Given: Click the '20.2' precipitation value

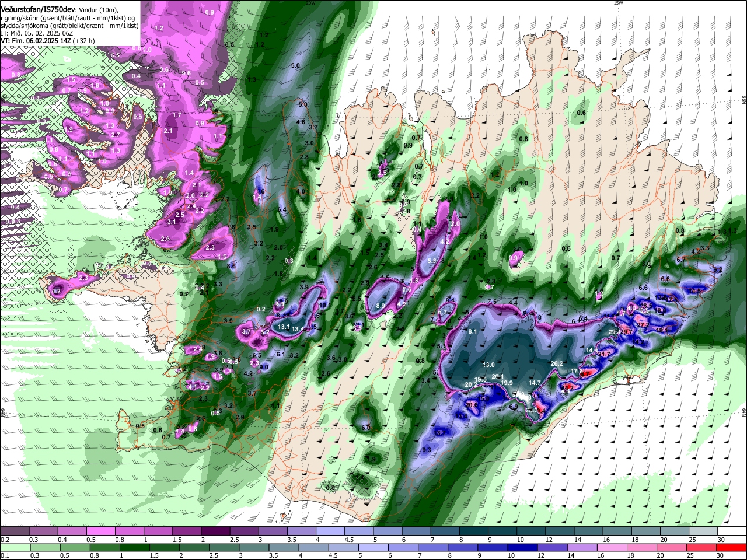Looking at the screenshot, I should tap(470, 384).
